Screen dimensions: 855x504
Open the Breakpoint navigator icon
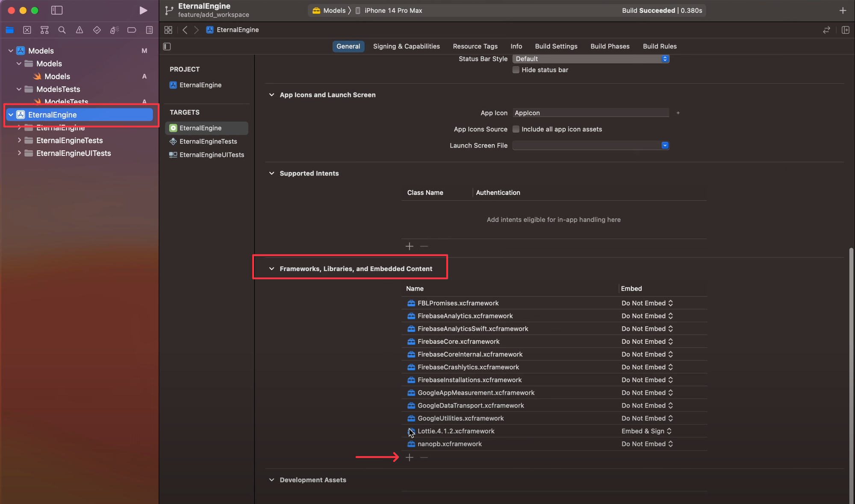(132, 30)
